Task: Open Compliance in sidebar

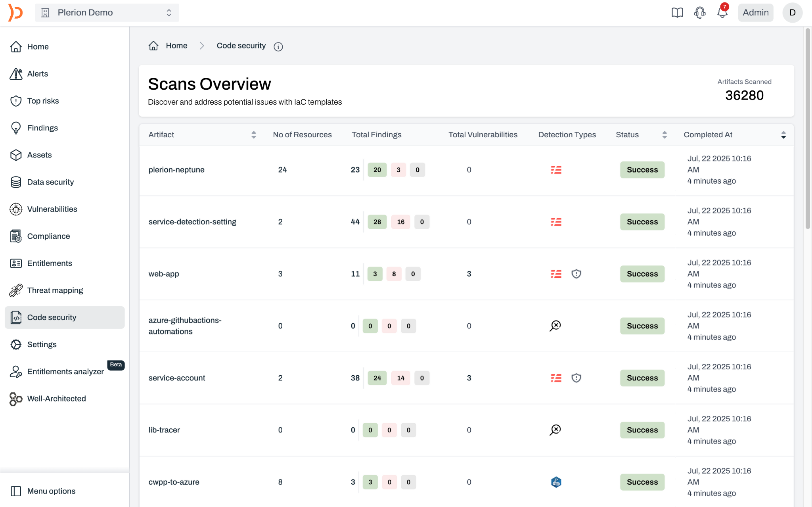Action: 65,236
